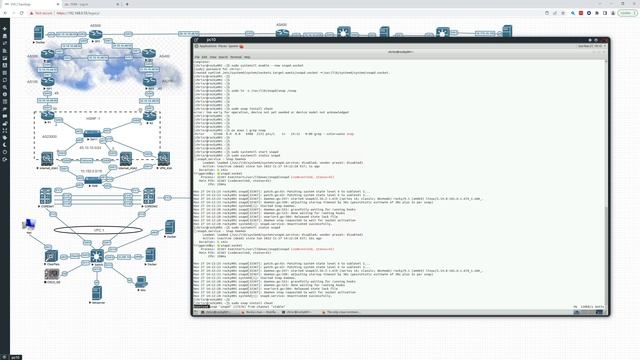
Task: Select the CISCO_ISE node icon
Action: tap(52, 274)
